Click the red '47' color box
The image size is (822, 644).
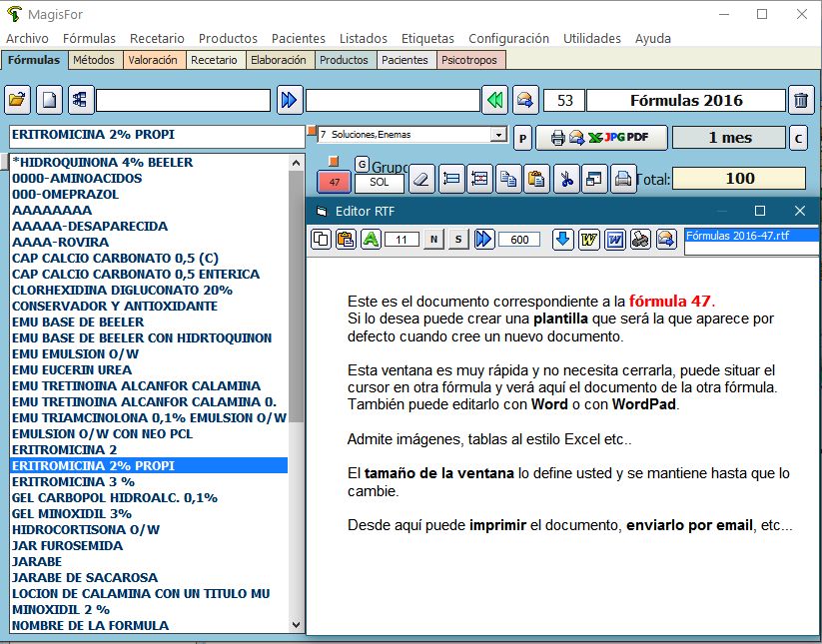tap(335, 182)
